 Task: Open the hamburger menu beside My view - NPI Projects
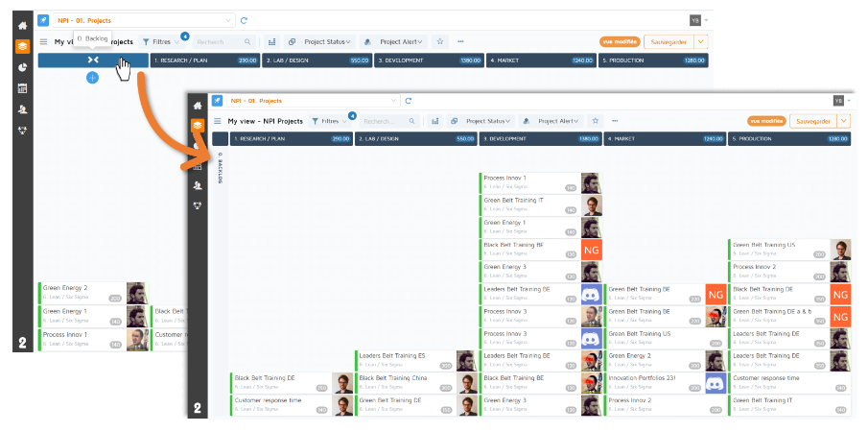(217, 121)
